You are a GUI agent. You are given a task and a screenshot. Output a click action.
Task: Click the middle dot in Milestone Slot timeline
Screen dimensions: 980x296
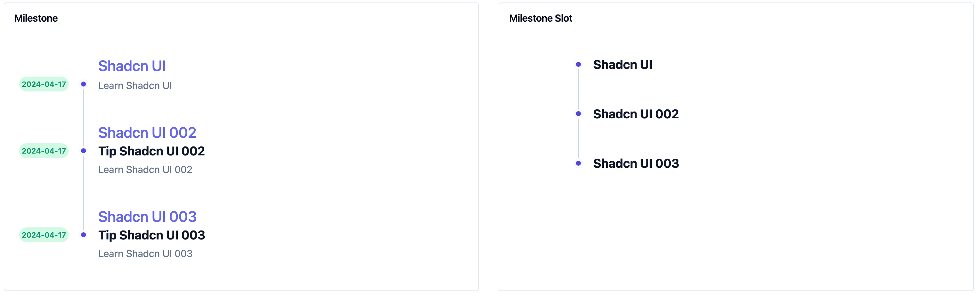pos(579,113)
